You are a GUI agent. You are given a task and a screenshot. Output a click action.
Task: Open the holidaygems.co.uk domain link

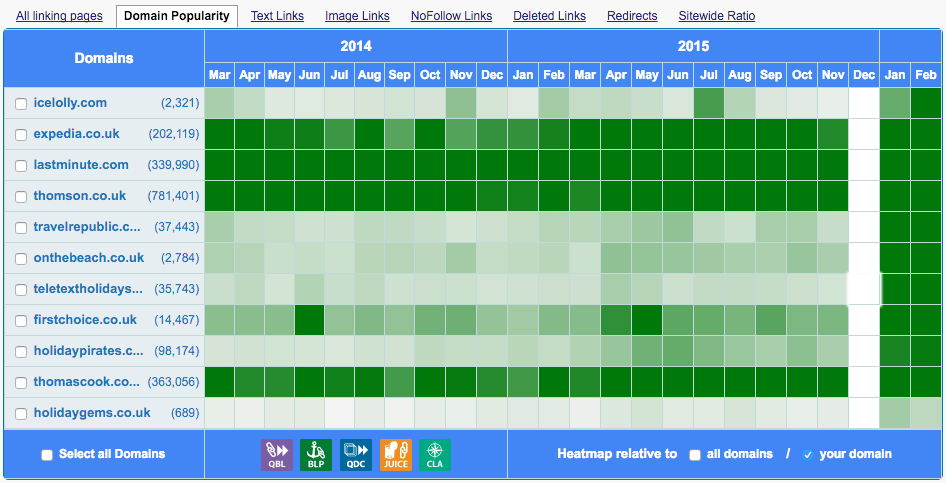click(92, 413)
